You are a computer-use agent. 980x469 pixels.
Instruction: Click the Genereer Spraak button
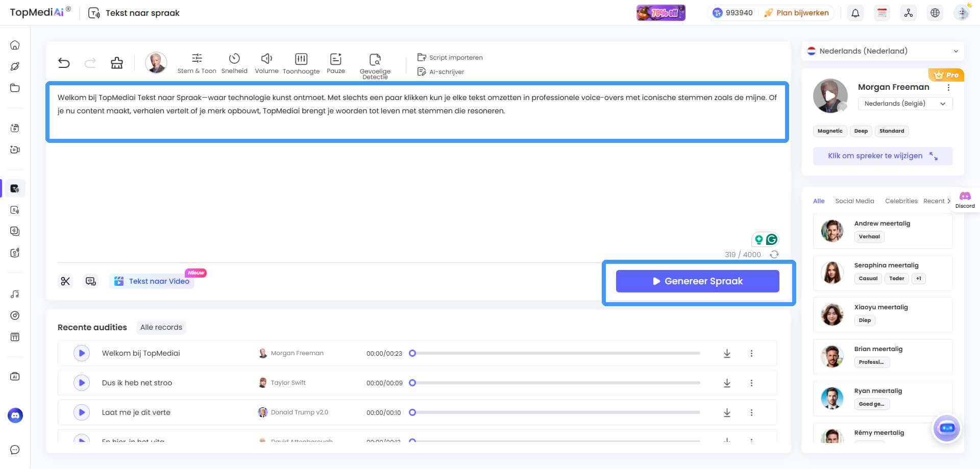pyautogui.click(x=697, y=281)
